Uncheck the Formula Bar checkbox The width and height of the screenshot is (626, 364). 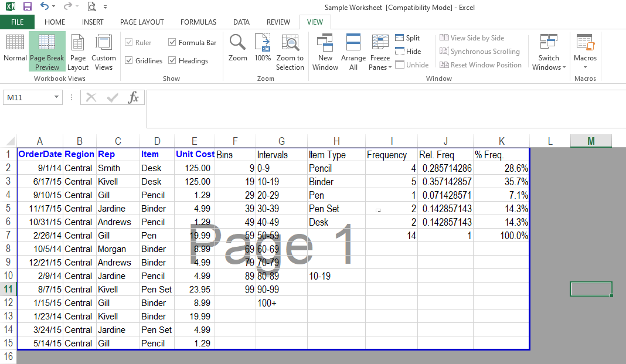point(172,42)
